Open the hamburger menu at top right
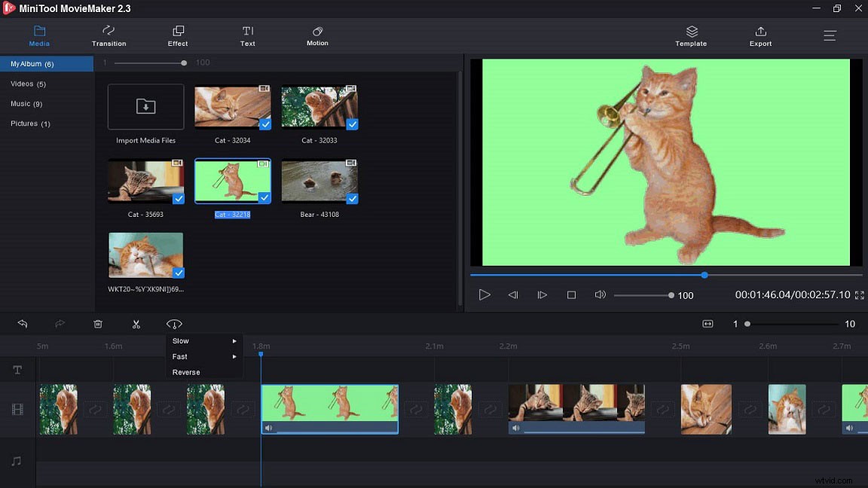 (830, 35)
